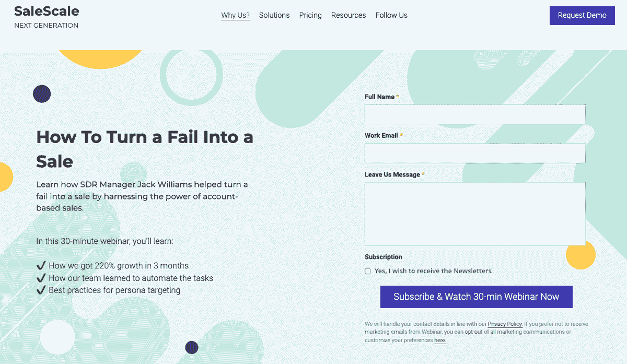The width and height of the screenshot is (627, 364).
Task: Open the Follow Us menu
Action: click(x=391, y=15)
